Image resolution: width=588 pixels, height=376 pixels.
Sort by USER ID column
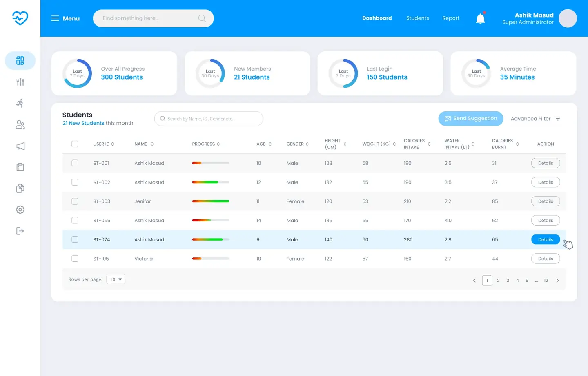coord(104,144)
